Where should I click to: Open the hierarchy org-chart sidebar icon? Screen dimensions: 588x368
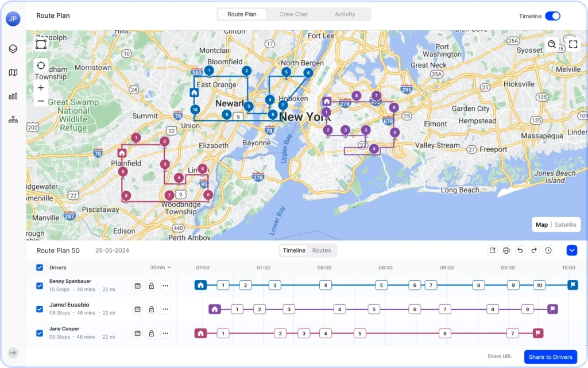point(13,119)
